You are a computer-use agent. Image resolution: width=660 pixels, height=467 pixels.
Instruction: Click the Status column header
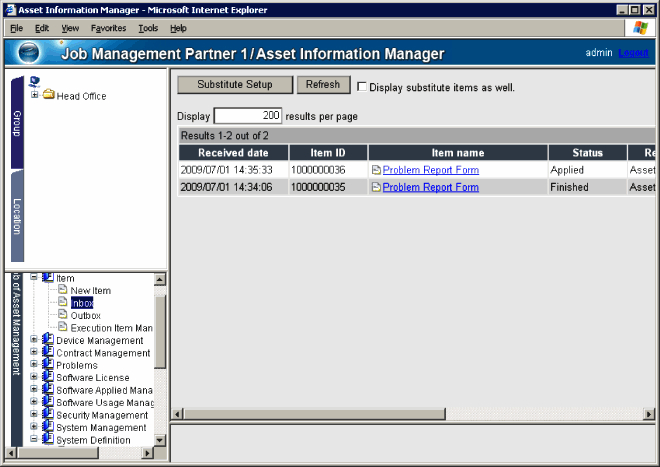coord(588,152)
